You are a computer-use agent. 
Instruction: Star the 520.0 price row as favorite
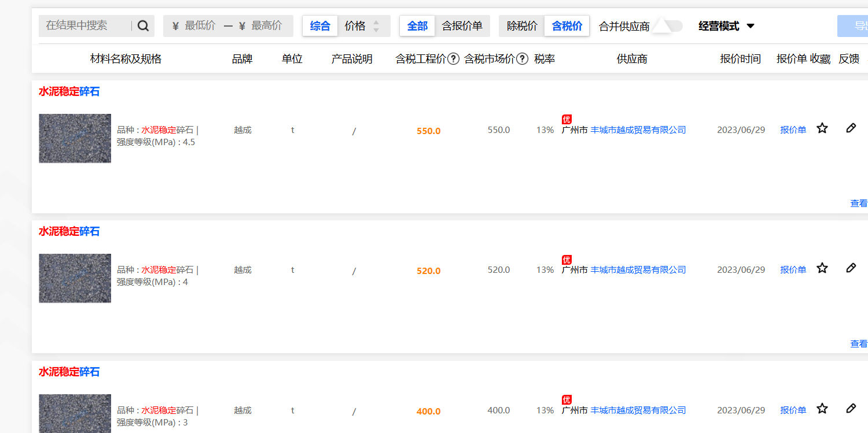tap(822, 268)
